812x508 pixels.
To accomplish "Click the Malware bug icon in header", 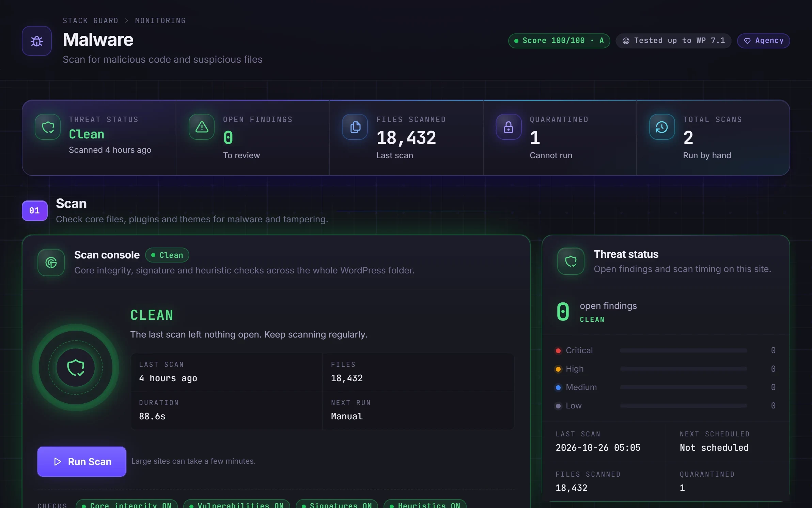I will [37, 41].
